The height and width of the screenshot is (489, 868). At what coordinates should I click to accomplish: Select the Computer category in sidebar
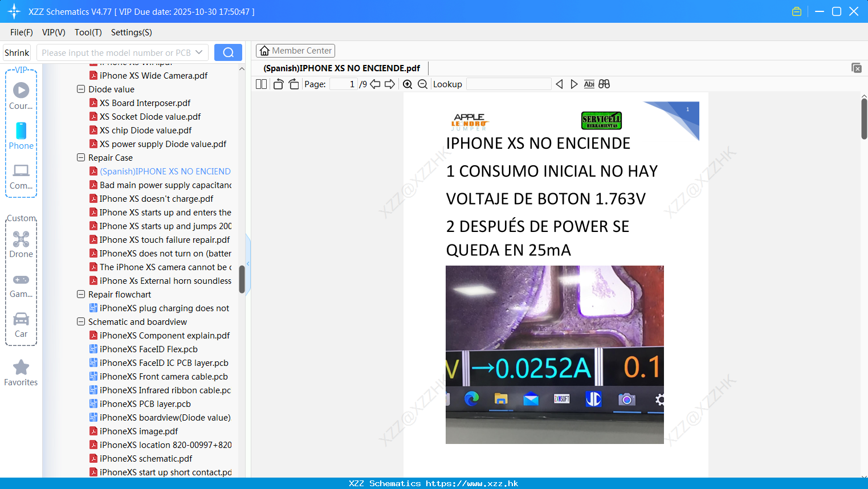click(21, 177)
